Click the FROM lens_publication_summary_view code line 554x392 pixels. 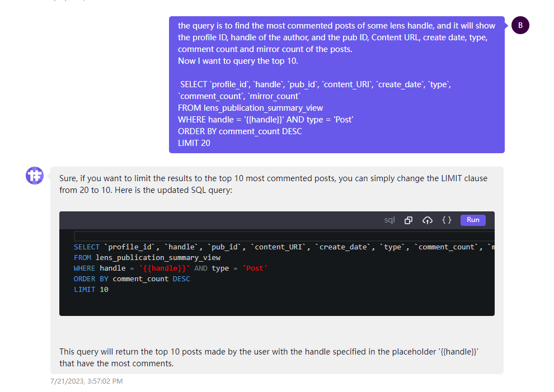(147, 258)
